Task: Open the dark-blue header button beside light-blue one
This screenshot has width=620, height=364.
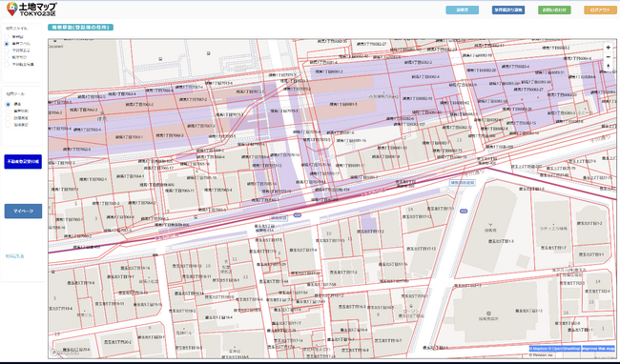Action: (508, 10)
